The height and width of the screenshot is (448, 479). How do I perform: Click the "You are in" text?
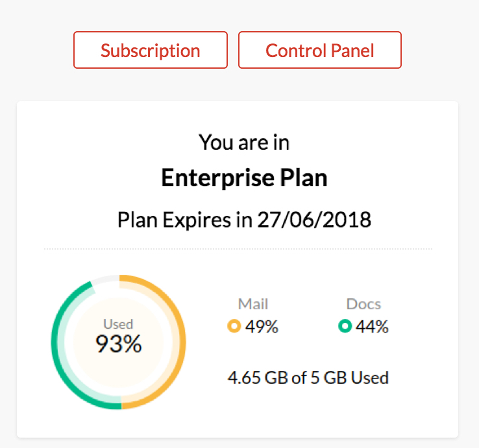tap(244, 142)
